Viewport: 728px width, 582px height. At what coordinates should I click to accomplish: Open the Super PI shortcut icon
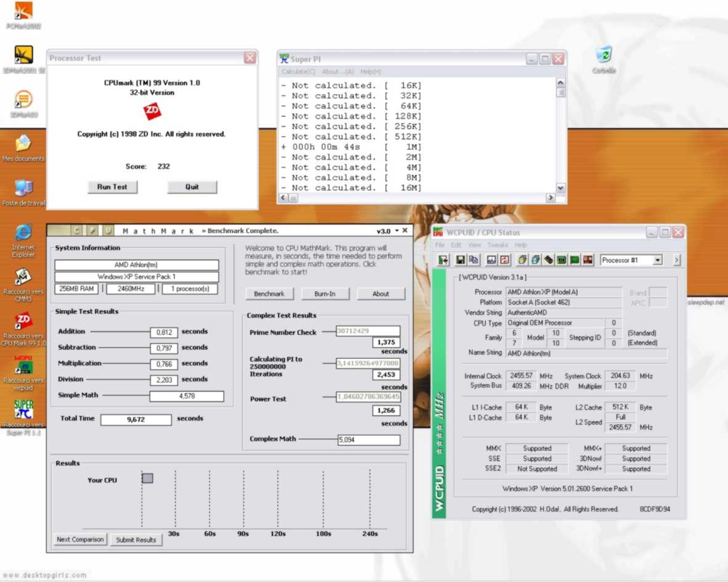[23, 417]
